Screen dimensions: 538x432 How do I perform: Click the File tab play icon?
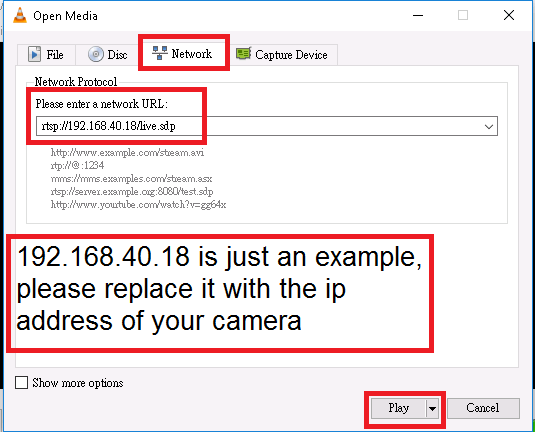[x=34, y=54]
